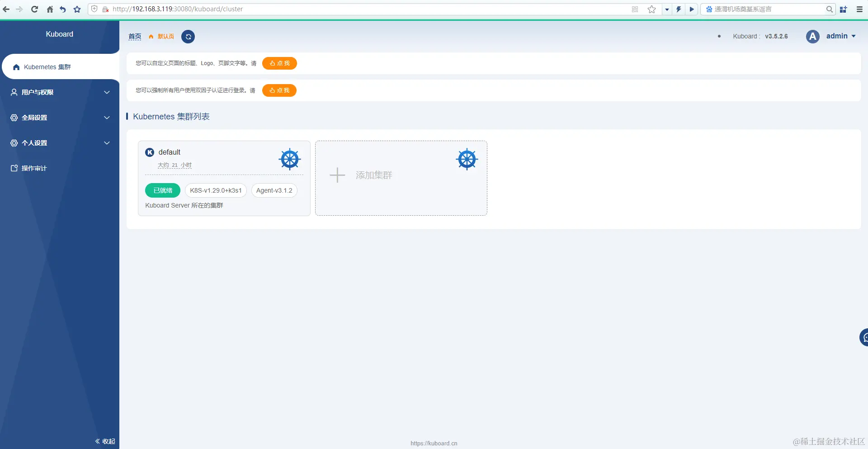
Task: Open browser extensions grid icon
Action: (x=843, y=9)
